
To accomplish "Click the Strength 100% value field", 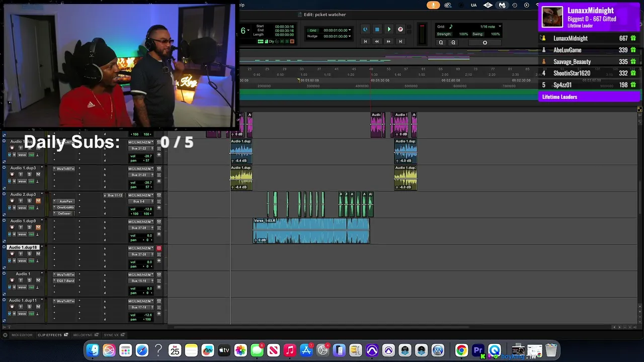I will [463, 34].
